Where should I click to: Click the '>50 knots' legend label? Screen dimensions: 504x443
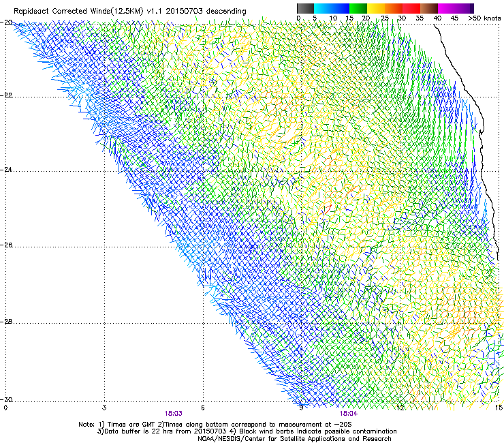[x=484, y=18]
